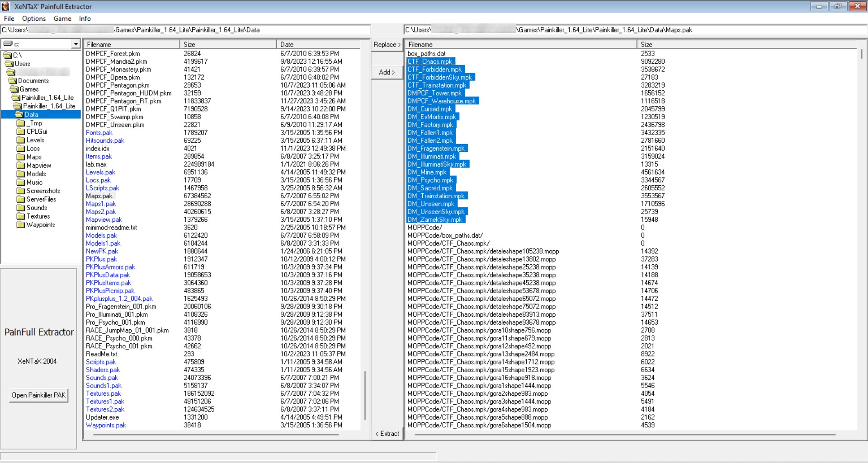Click the Levels folder icon
This screenshot has width=868, height=463.
click(x=21, y=140)
